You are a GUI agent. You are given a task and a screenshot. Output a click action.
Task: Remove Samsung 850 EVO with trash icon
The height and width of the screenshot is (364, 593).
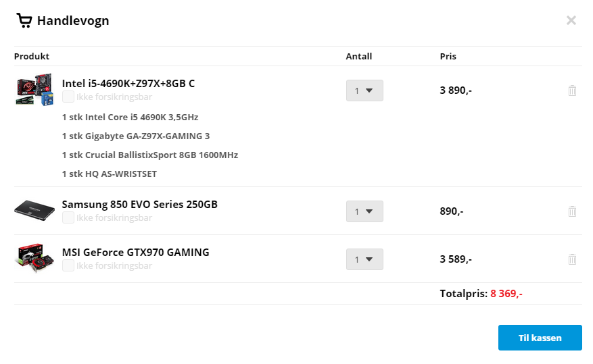[572, 211]
